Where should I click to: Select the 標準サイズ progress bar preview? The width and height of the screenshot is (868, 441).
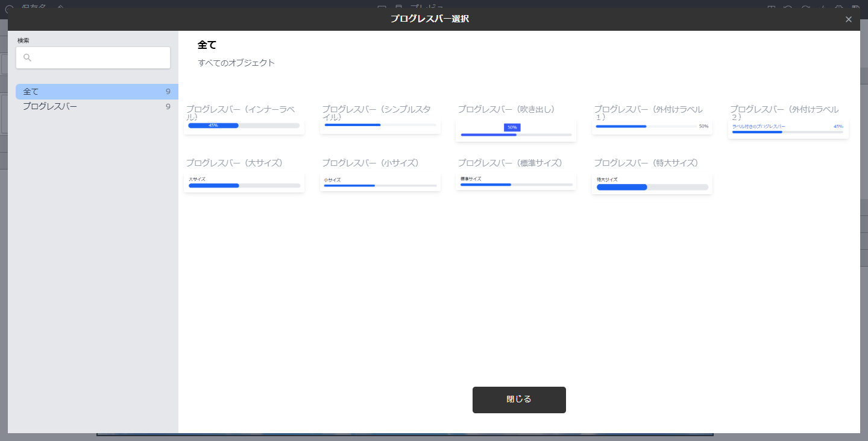click(x=516, y=182)
